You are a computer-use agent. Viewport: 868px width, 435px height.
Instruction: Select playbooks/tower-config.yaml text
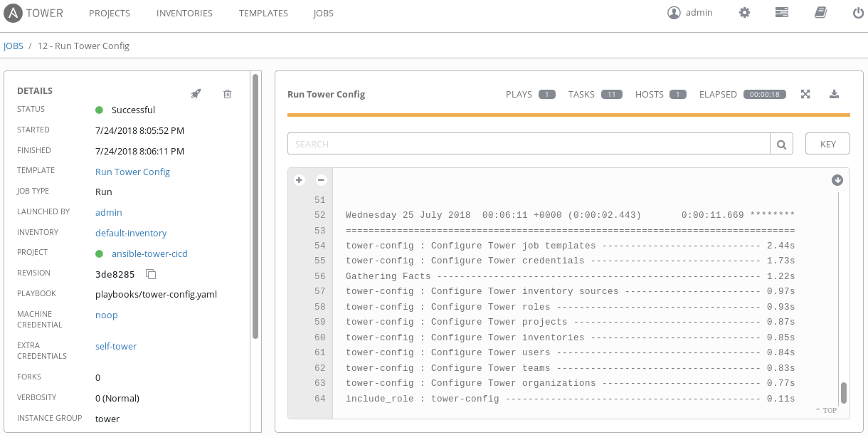tap(156, 294)
